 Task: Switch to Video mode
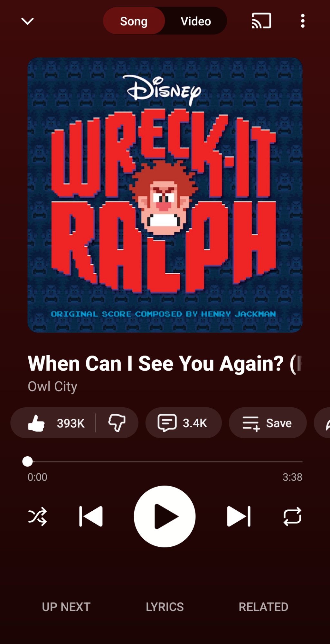click(x=196, y=21)
